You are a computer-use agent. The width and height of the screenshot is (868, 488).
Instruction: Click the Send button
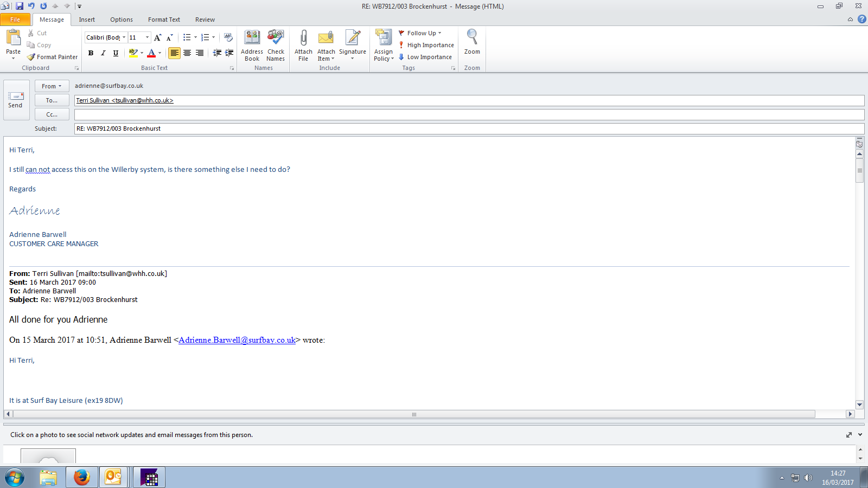16,100
